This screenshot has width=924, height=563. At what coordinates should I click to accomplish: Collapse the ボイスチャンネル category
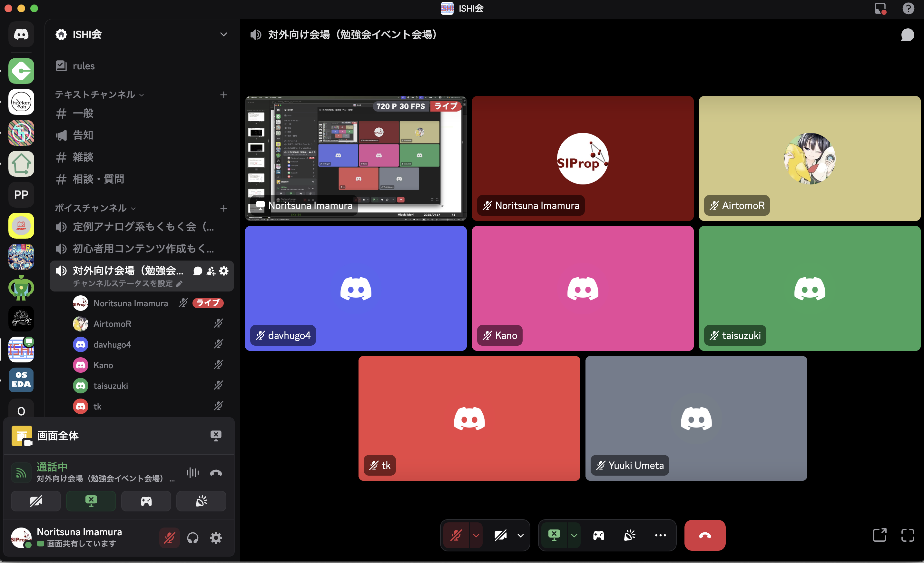[x=95, y=208]
